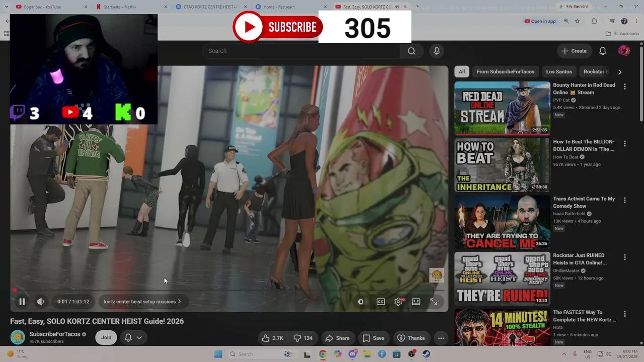Open the media controls icon in the Chrome toolbar
Viewport: 644px width, 362px height.
(612, 21)
